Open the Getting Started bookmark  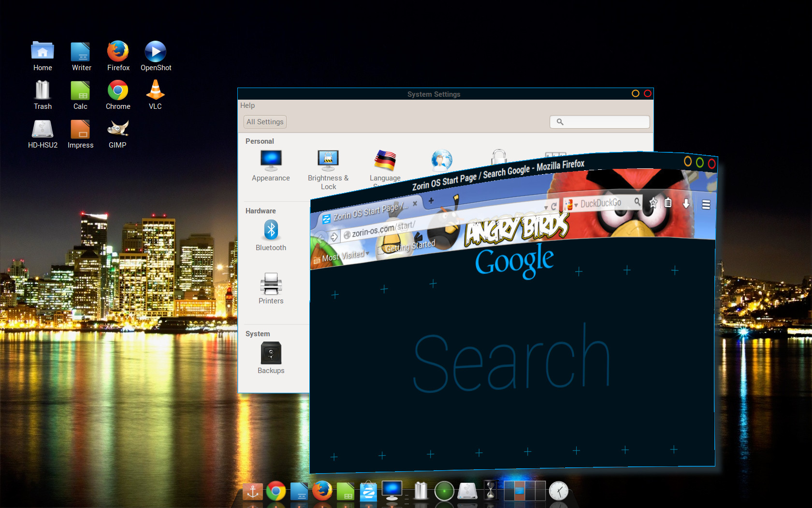click(x=410, y=246)
